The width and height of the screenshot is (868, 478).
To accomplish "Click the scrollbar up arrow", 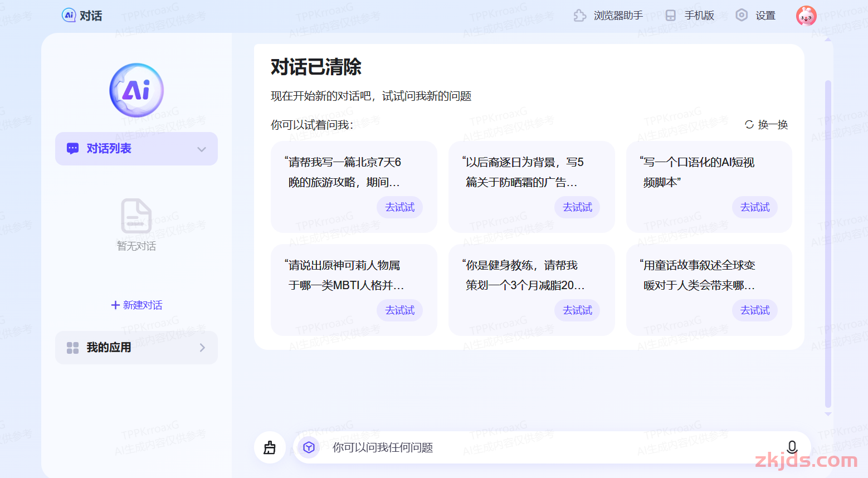I will tap(828, 40).
